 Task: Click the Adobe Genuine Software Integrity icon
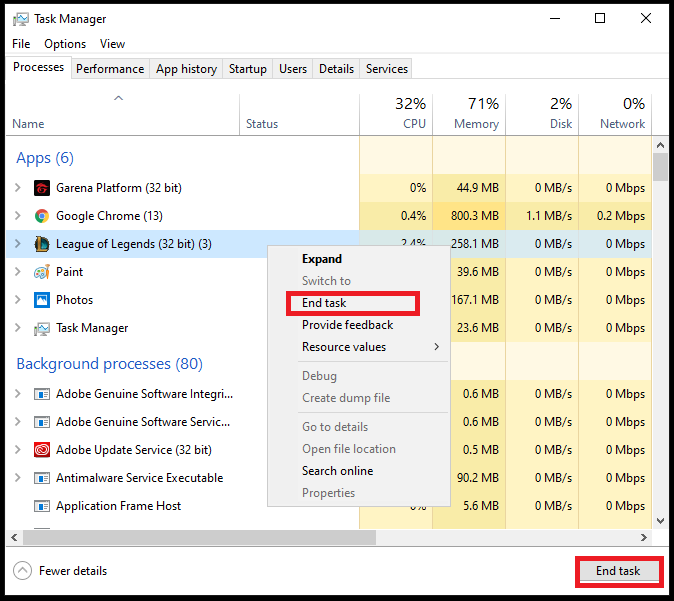(x=42, y=394)
